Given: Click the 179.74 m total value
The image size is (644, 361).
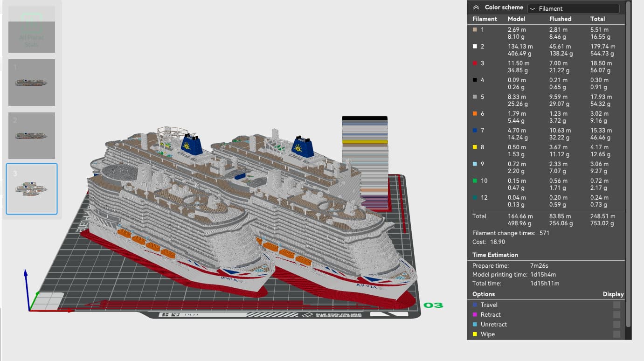Looking at the screenshot, I should (x=603, y=46).
